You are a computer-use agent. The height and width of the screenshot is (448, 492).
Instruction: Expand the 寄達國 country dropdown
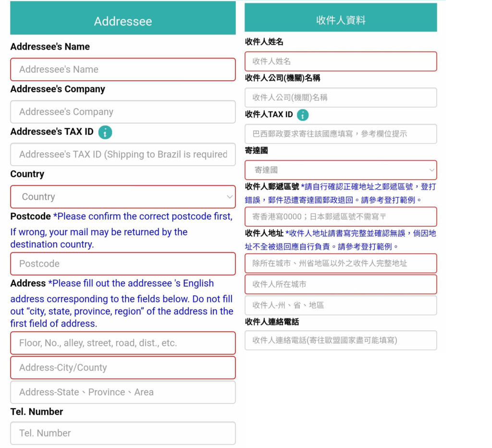(x=341, y=170)
